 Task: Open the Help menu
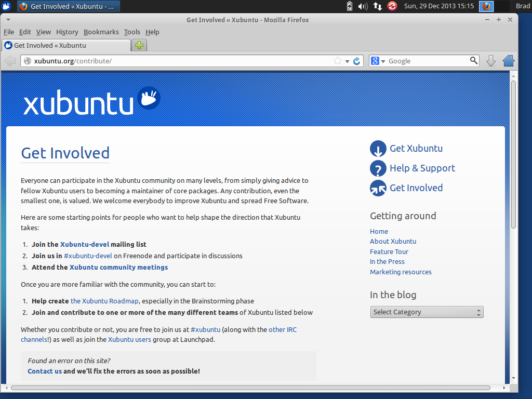pos(152,32)
